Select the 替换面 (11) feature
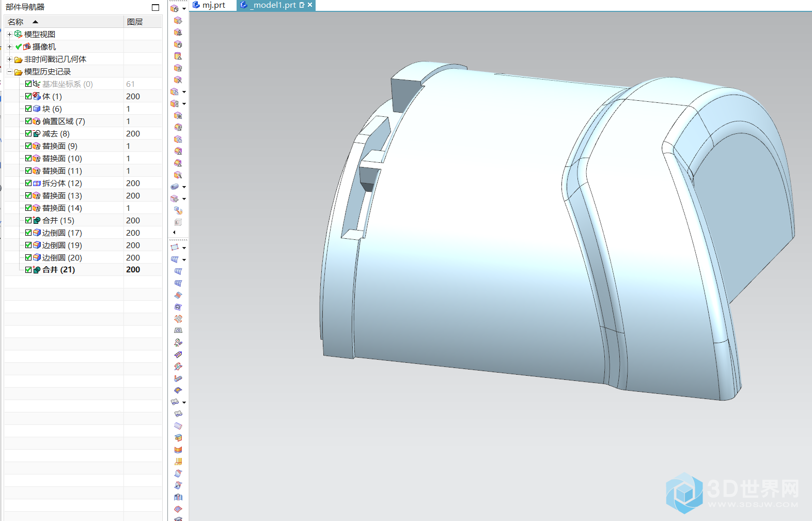 pyautogui.click(x=62, y=171)
